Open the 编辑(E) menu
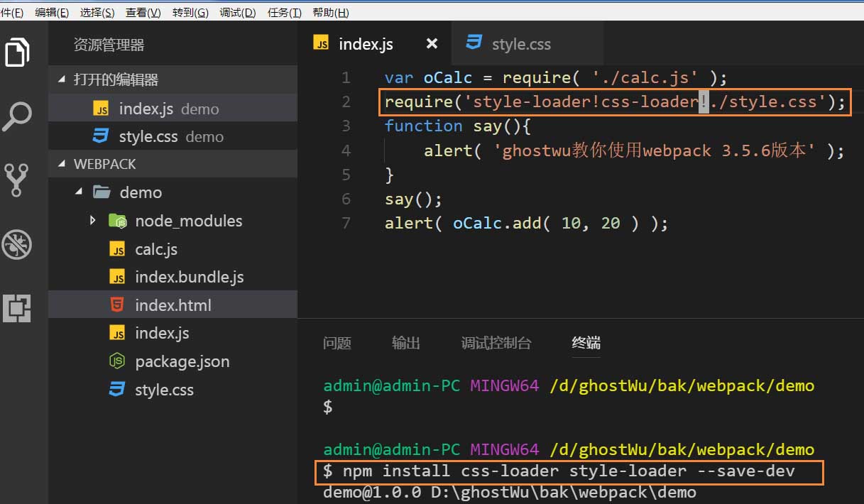Image resolution: width=864 pixels, height=504 pixels. (x=52, y=13)
